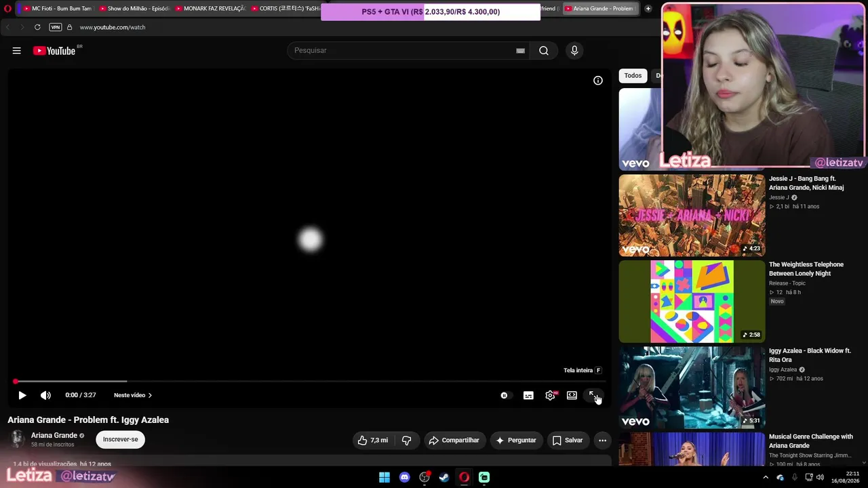Image resolution: width=868 pixels, height=488 pixels.
Task: Open Jessie J - Bang Bang video title
Action: pyautogui.click(x=806, y=183)
